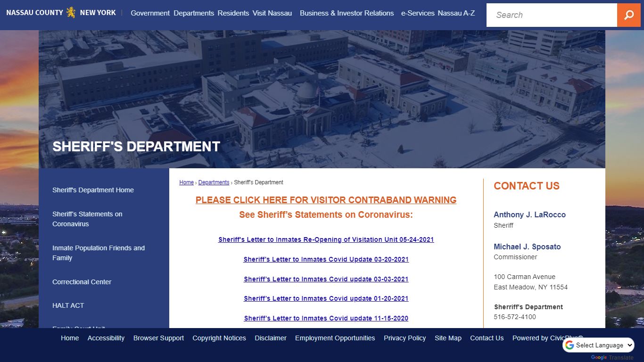Viewport: 644px width, 362px height.
Task: Open the footer Browser Support link
Action: [x=158, y=338]
